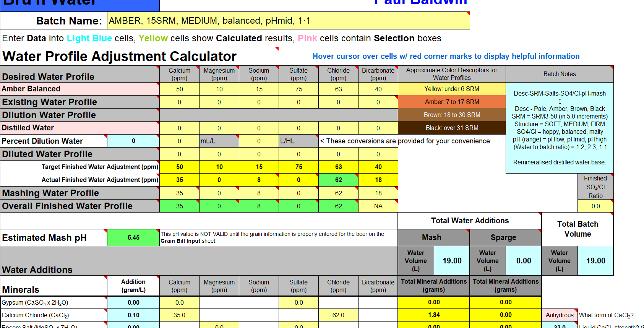Click the Desired Water Profile heading
This screenshot has height=328, width=644.
pyautogui.click(x=80, y=74)
